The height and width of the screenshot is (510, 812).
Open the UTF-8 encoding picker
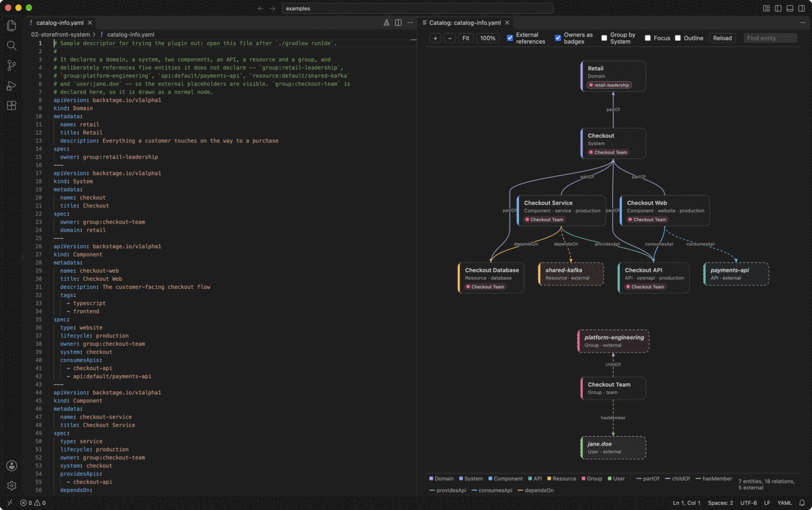coord(749,503)
